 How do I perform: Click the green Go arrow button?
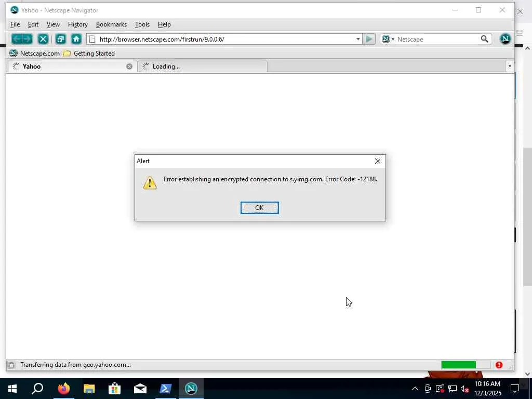click(x=369, y=39)
